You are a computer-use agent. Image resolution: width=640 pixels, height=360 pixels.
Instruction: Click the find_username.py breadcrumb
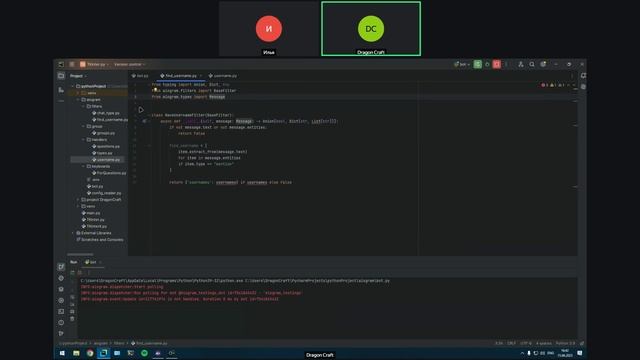(149, 343)
